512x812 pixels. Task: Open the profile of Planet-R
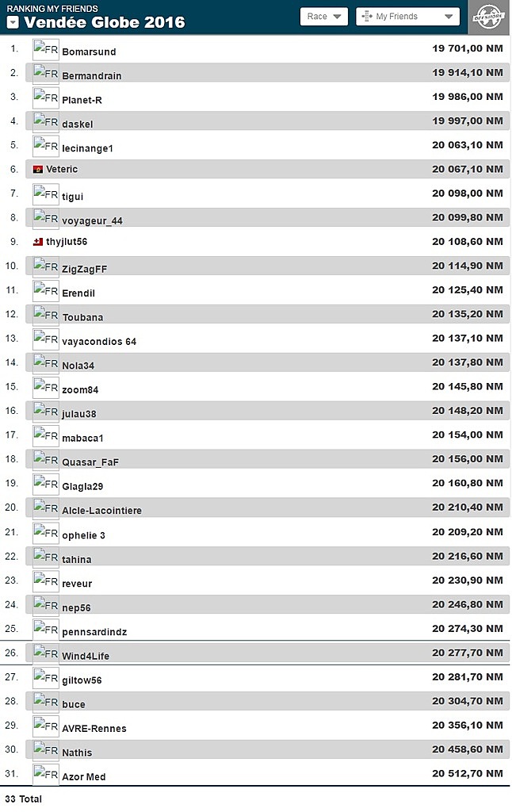[x=82, y=100]
